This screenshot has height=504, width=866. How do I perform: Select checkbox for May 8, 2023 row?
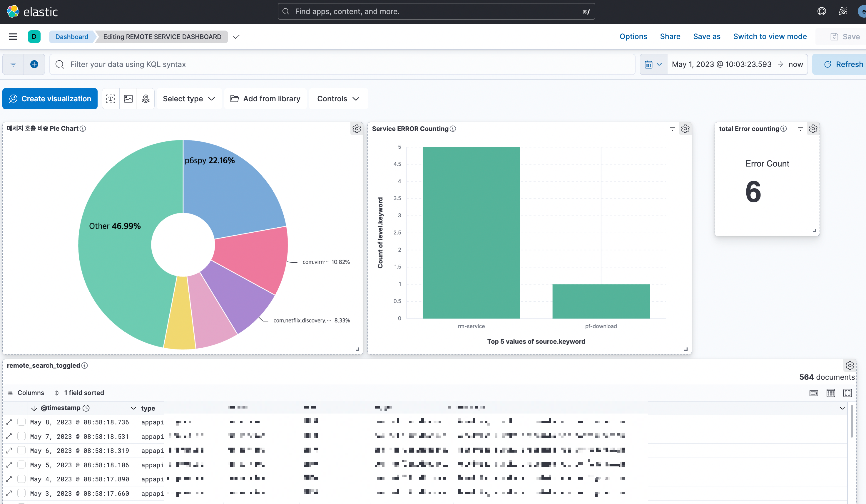tap(21, 421)
